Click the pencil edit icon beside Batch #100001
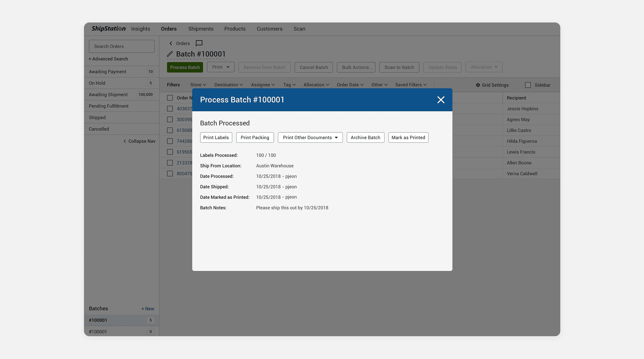This screenshot has height=359, width=644. [170, 54]
